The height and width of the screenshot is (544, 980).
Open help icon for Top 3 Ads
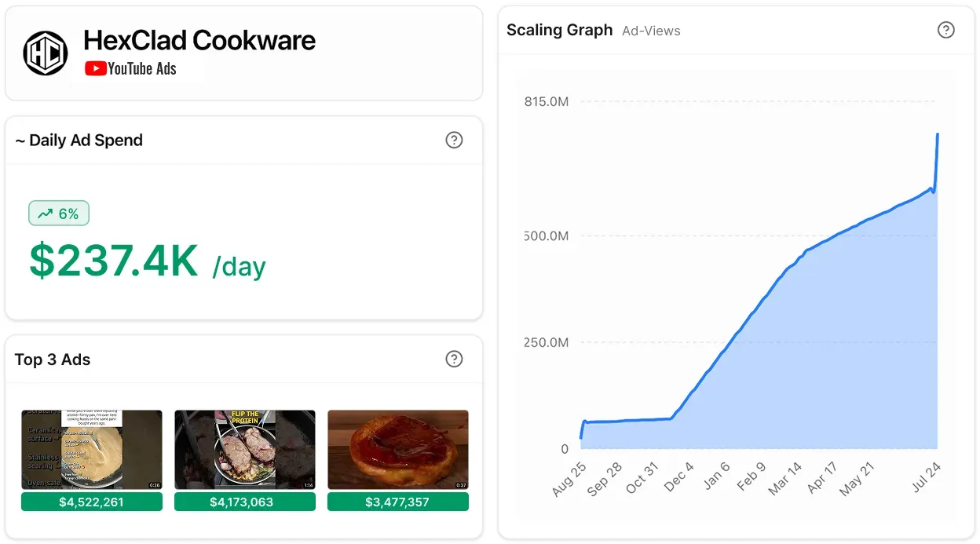(454, 359)
